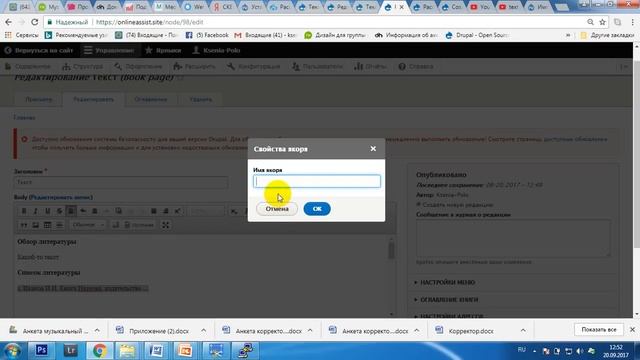Viewport: 640px width, 360px height.
Task: Open the Windows Start menu
Action: click(x=12, y=351)
